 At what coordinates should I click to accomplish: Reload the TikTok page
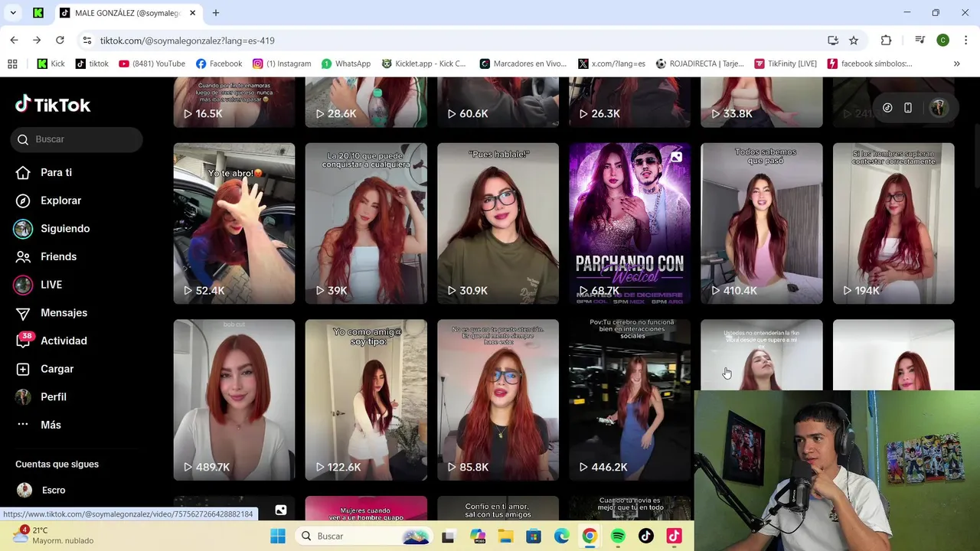pos(60,40)
